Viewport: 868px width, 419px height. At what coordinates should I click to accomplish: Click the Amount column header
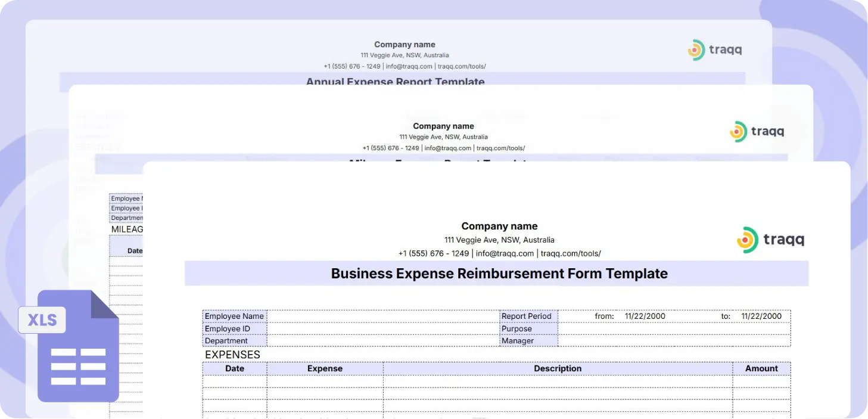point(761,368)
